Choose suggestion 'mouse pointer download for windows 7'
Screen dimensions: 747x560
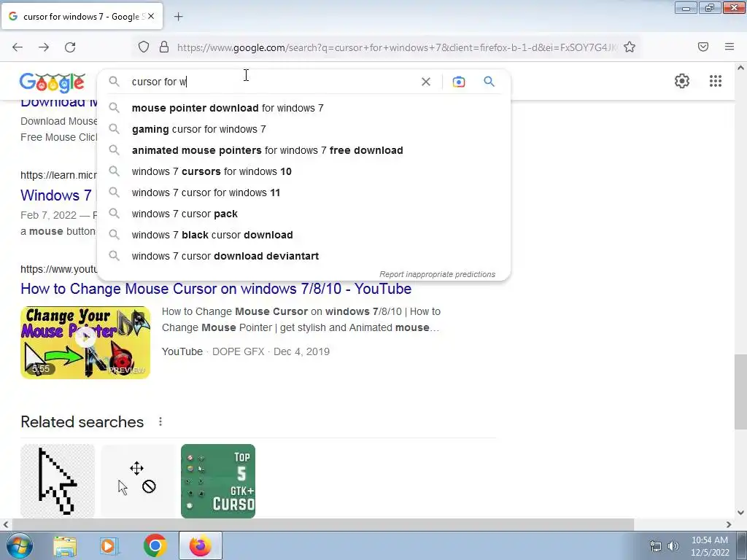tap(303, 108)
